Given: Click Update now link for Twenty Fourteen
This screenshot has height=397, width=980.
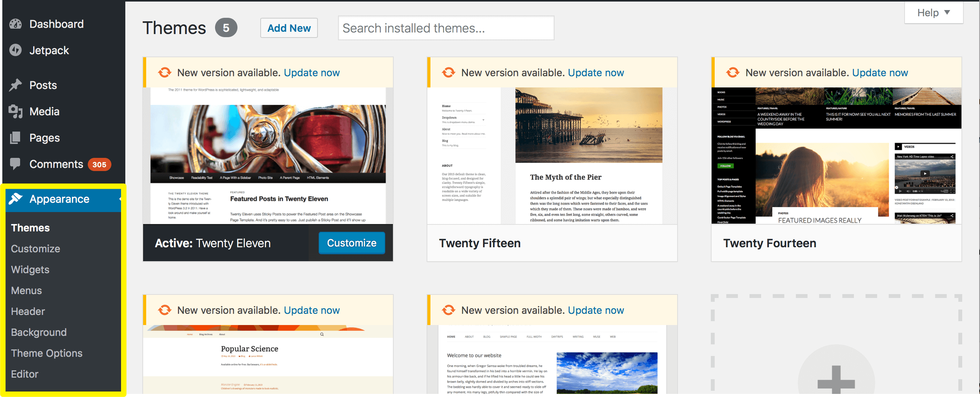Looking at the screenshot, I should pos(880,73).
